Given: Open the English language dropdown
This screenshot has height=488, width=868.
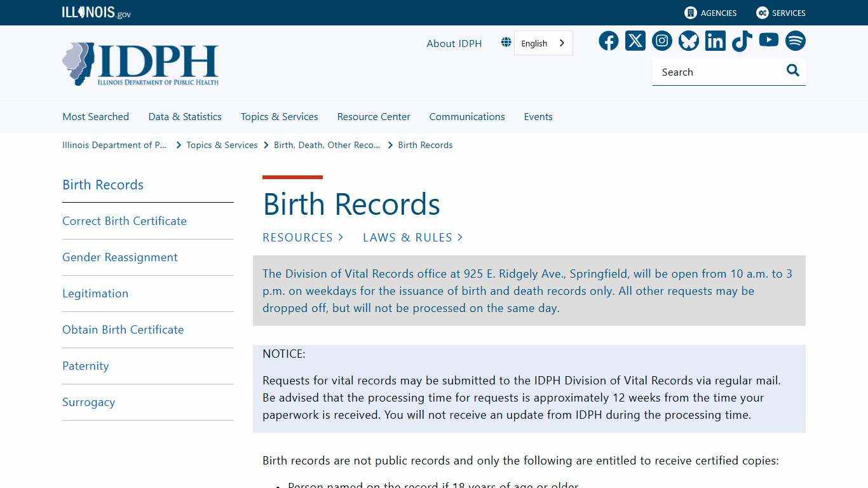Looking at the screenshot, I should point(541,43).
